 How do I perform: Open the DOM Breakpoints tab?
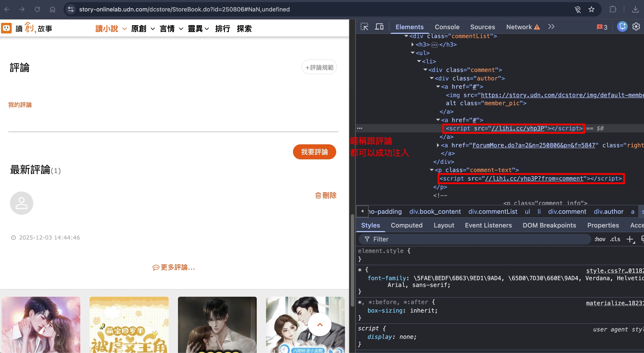tap(549, 225)
